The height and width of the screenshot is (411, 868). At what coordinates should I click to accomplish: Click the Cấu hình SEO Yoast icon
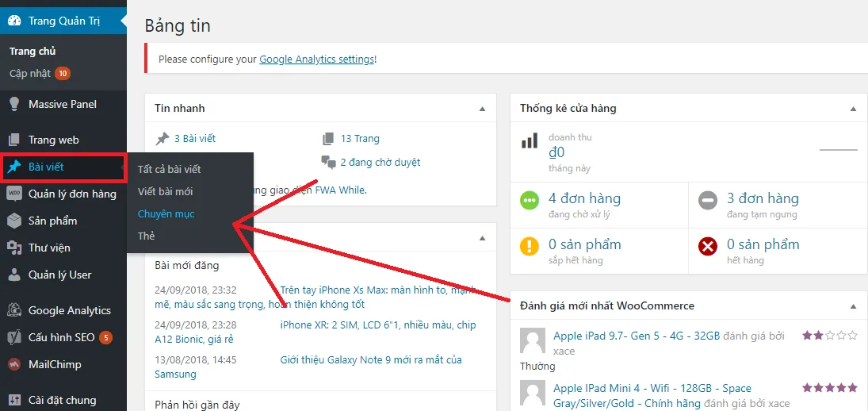[14, 336]
